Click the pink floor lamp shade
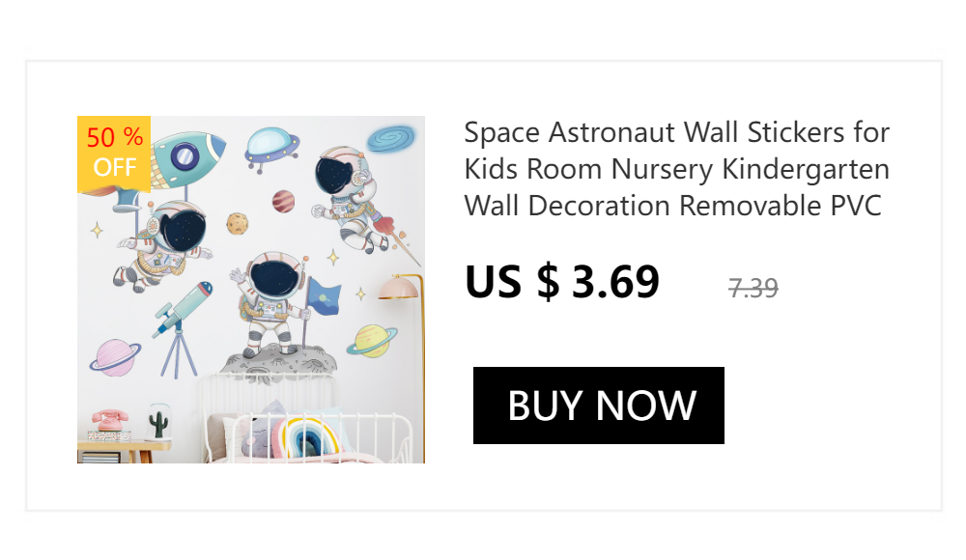966x560 pixels. (399, 288)
